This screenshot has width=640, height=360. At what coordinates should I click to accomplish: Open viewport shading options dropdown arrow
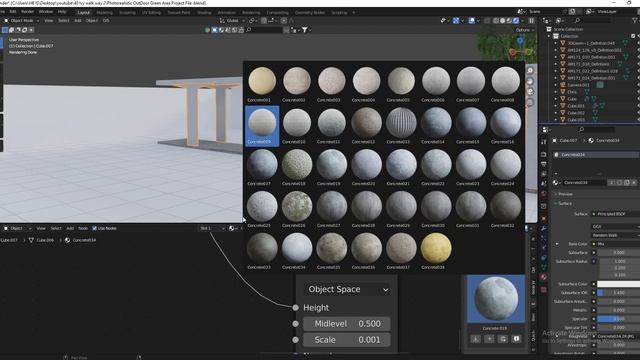522,20
